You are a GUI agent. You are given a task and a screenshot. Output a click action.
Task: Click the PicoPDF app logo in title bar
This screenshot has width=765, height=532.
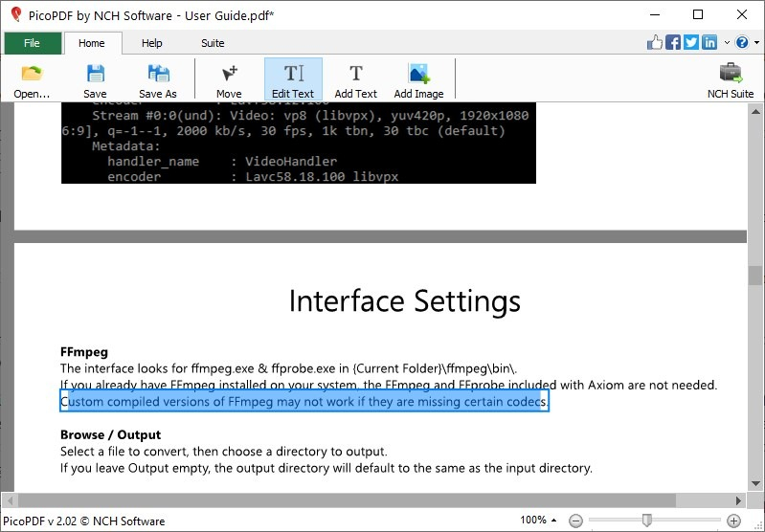point(15,14)
